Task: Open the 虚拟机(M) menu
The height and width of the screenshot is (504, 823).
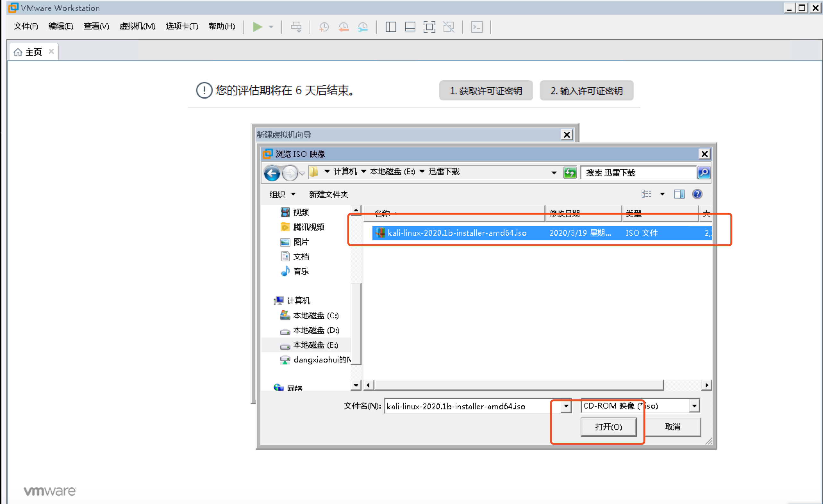Action: [x=137, y=26]
